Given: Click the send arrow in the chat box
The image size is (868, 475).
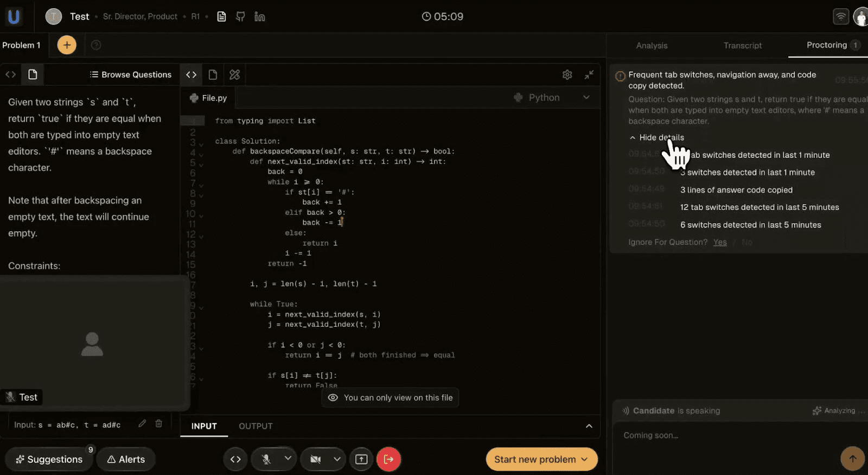Looking at the screenshot, I should 852,459.
